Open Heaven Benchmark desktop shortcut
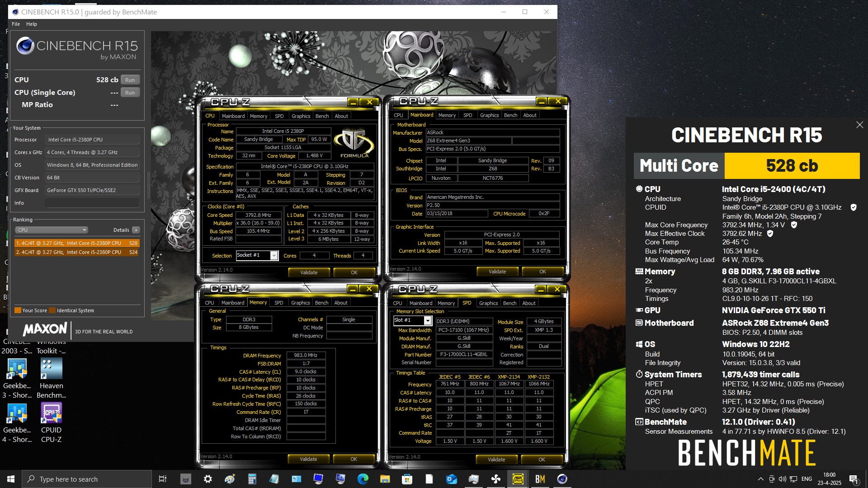 51,378
